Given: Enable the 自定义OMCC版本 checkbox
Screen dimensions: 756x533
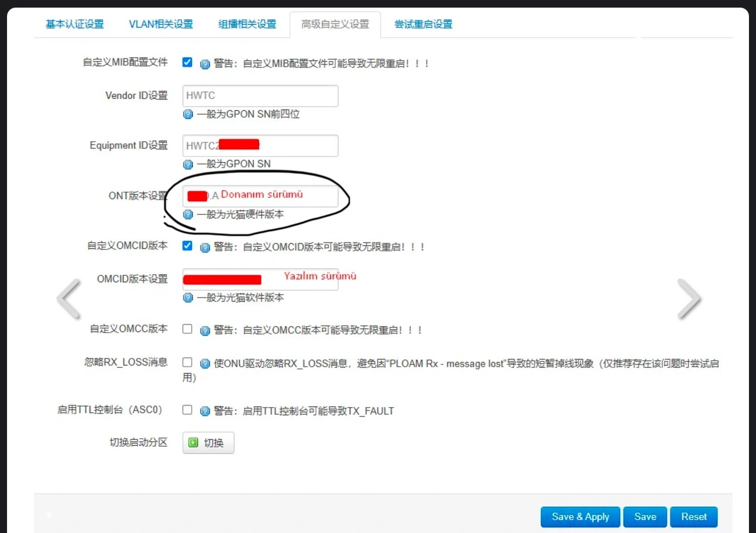Looking at the screenshot, I should tap(187, 329).
